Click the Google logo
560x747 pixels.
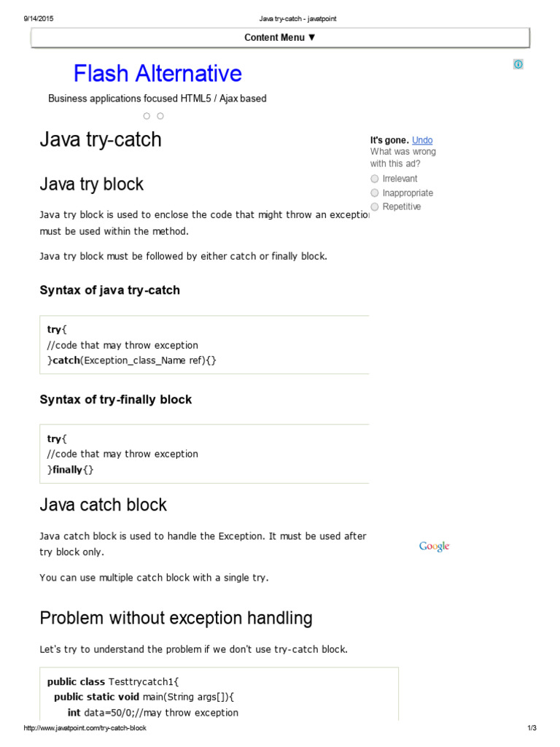click(435, 546)
